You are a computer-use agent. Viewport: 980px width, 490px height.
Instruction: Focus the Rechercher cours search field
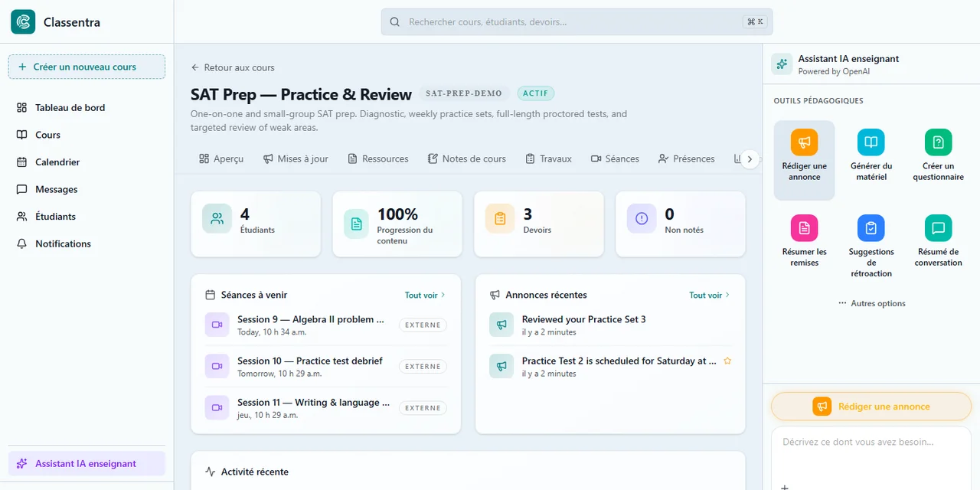click(577, 22)
